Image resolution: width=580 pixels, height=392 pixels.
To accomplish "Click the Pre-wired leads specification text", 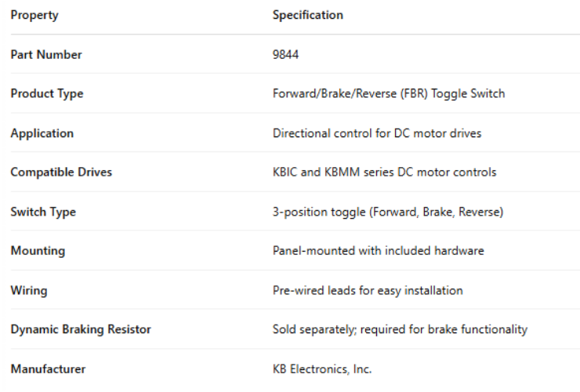I will point(367,290).
